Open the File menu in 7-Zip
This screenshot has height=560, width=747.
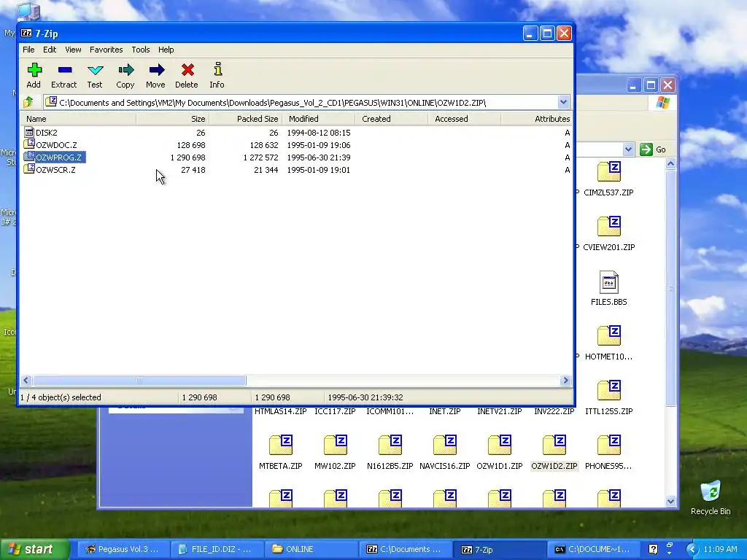click(28, 50)
